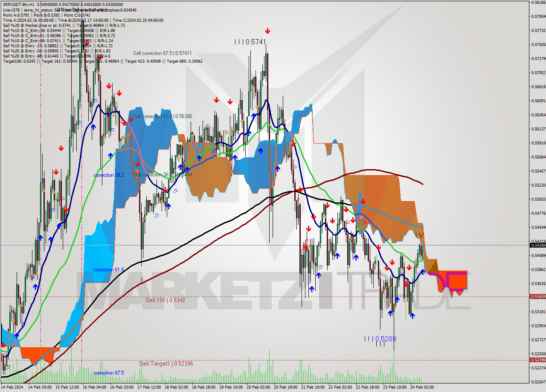Click price axis value beginning 0.5795
The width and height of the screenshot is (546, 392).
click(x=538, y=16)
